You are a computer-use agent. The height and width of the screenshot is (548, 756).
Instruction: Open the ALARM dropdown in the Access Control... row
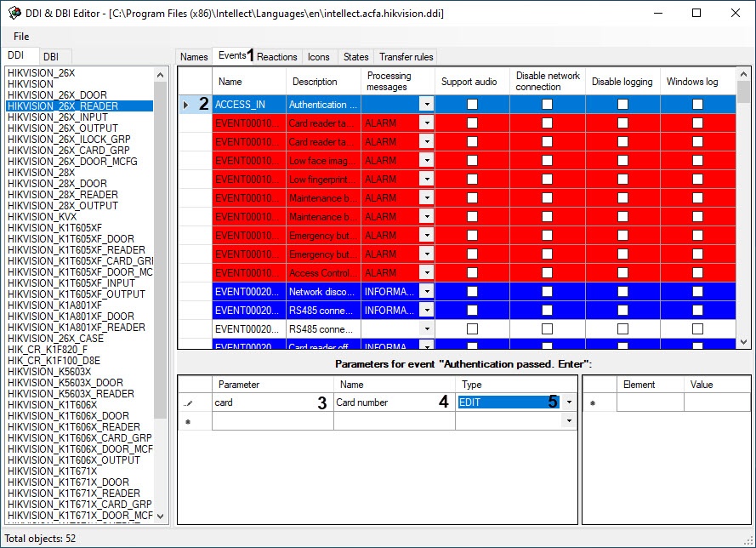click(426, 273)
